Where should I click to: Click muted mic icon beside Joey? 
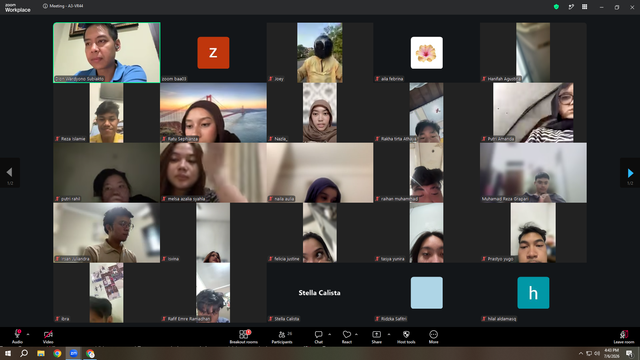(x=271, y=79)
